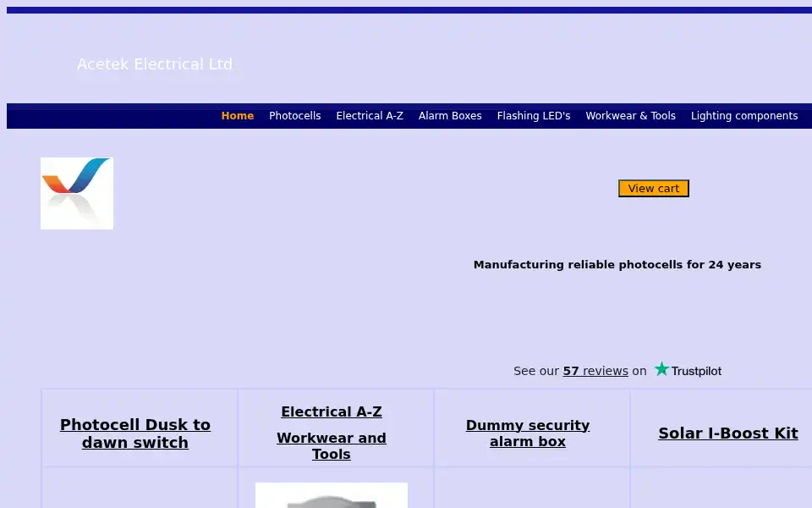Click the View cart button

654,188
